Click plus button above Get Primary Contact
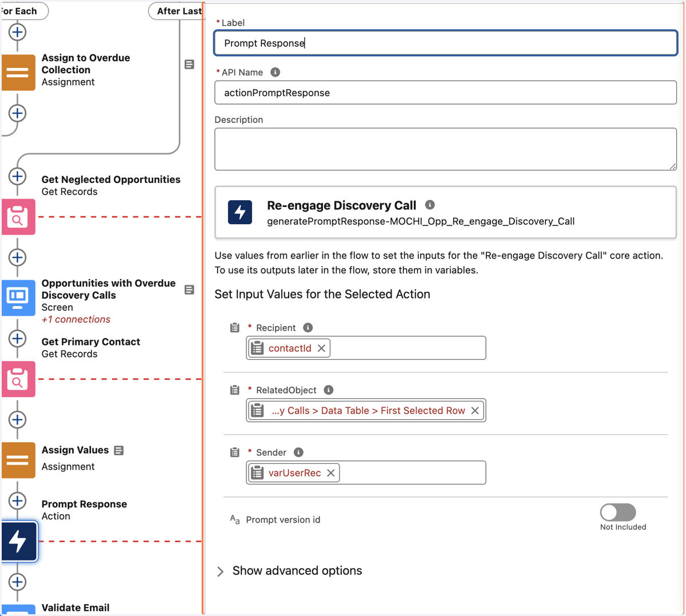Image resolution: width=686 pixels, height=616 pixels. [x=17, y=339]
